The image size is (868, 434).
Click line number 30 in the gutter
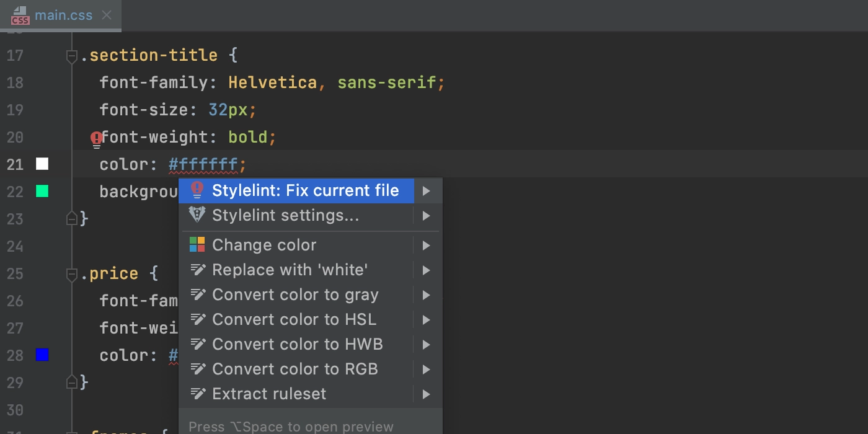coord(15,410)
